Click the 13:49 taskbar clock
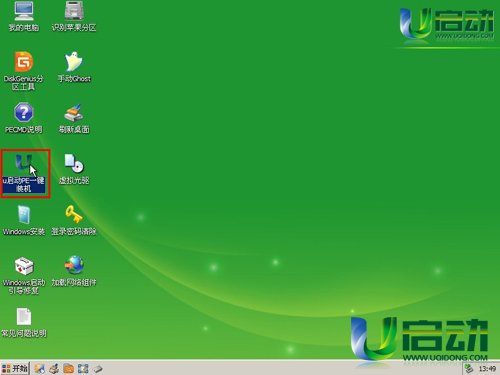The width and height of the screenshot is (500, 375). coord(487,369)
